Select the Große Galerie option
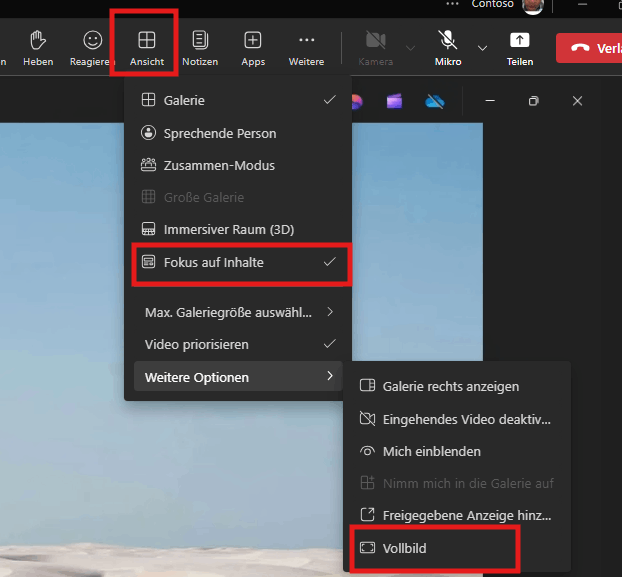Screen dimensions: 622x577 coord(238,197)
